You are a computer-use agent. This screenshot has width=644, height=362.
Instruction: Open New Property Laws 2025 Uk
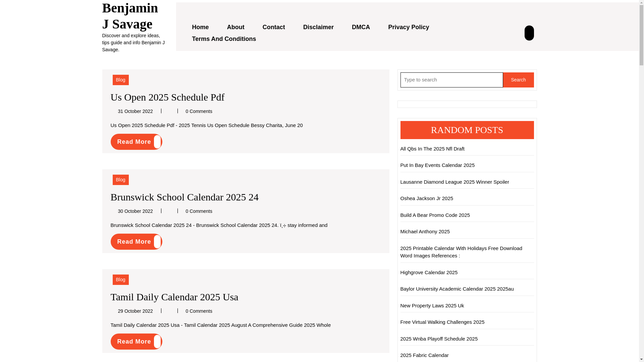point(432,306)
